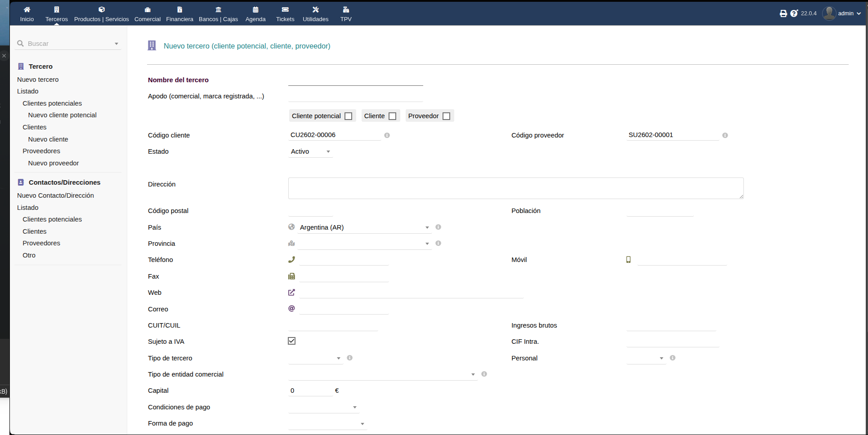Open the Bancos | Cajas bank icon

(x=219, y=9)
